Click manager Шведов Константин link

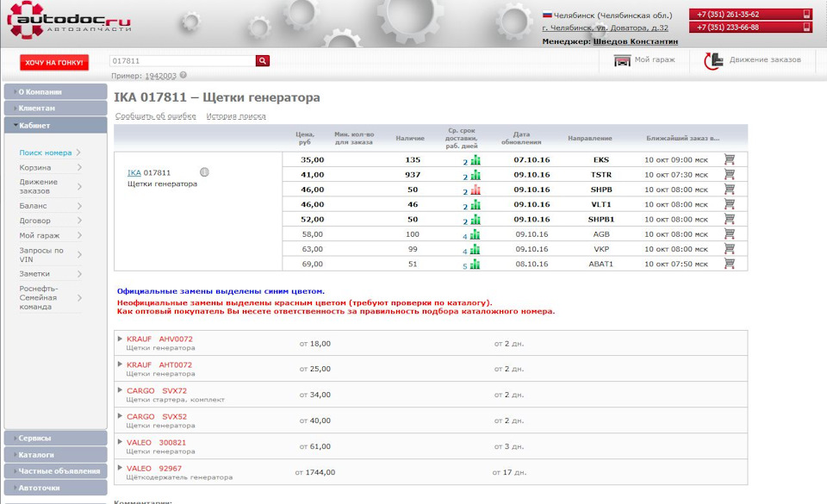tap(636, 41)
